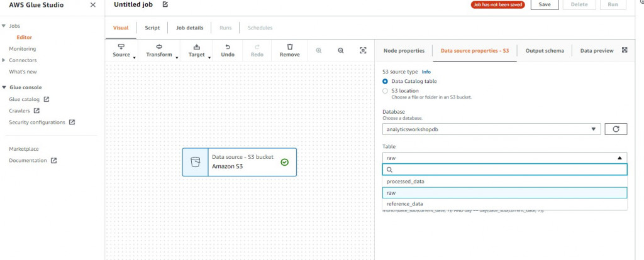Click the 'Job has not been saved' badge
The image size is (644, 260).
(x=498, y=5)
